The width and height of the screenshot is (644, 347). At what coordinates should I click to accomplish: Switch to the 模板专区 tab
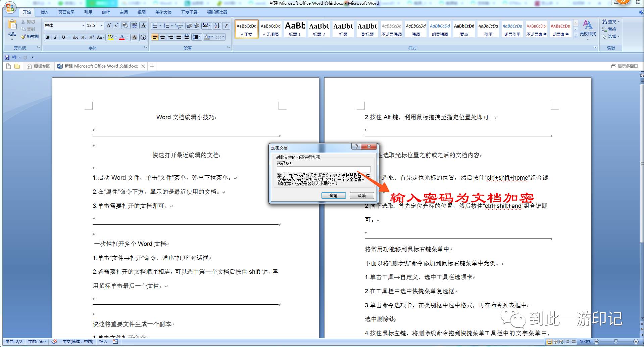[38, 66]
